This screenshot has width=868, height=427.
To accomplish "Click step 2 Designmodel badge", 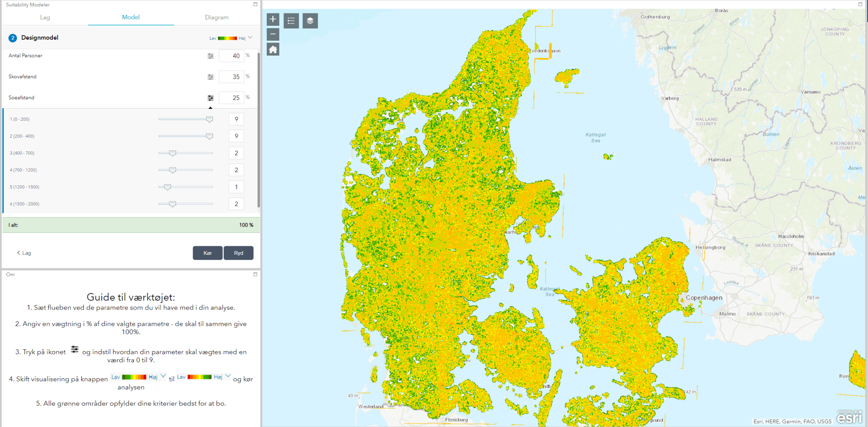I will [13, 38].
